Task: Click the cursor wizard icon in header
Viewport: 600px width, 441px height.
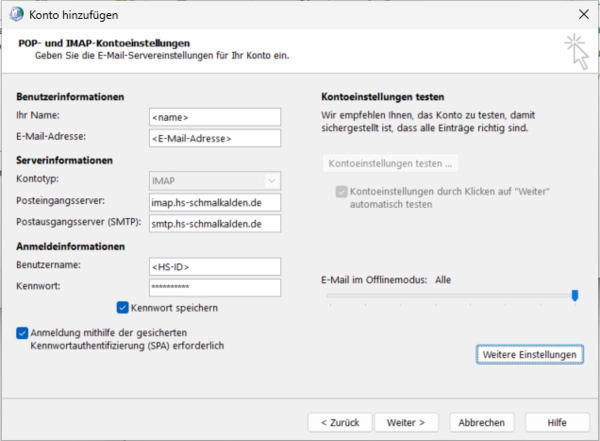Action: tap(577, 51)
